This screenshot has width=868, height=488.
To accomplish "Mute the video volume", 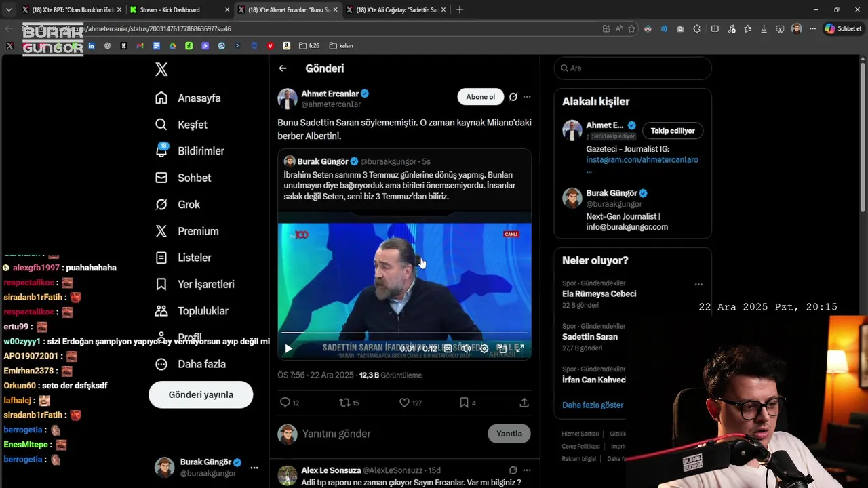I will point(466,348).
